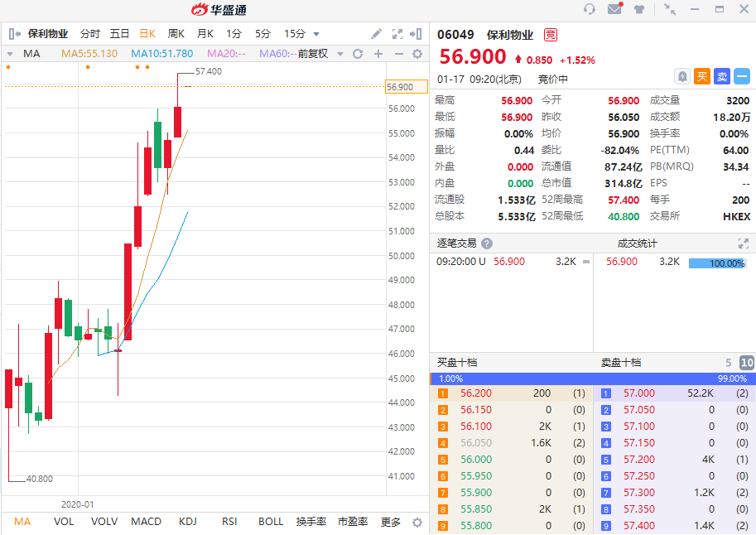756x535 pixels.
Task: Open customer service headset icon
Action: click(x=590, y=9)
